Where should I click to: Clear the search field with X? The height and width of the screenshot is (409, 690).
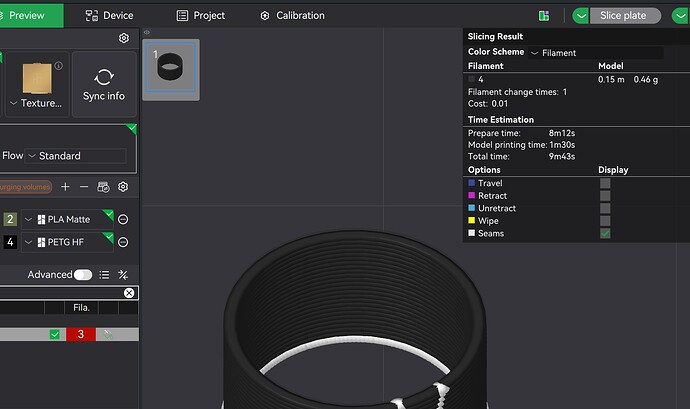pos(129,293)
